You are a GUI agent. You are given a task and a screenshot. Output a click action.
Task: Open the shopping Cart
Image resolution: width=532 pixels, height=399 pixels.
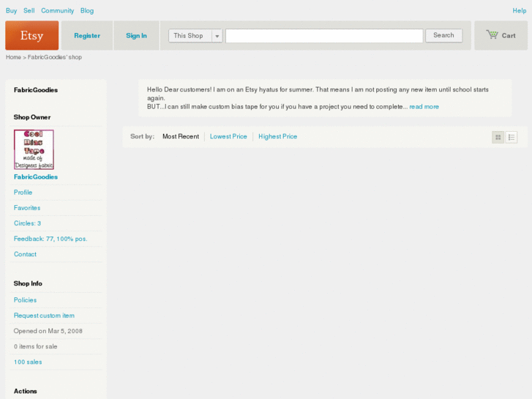(x=501, y=35)
